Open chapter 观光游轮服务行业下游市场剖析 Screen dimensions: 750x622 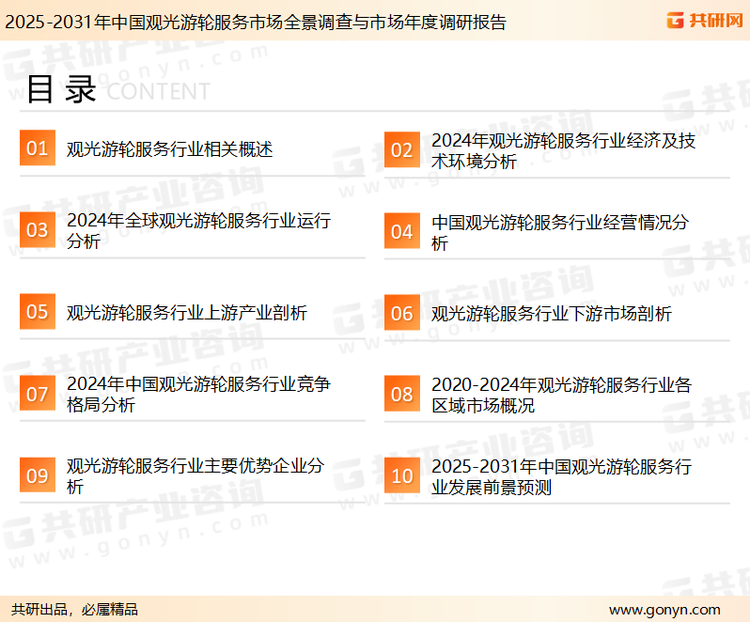tap(551, 314)
